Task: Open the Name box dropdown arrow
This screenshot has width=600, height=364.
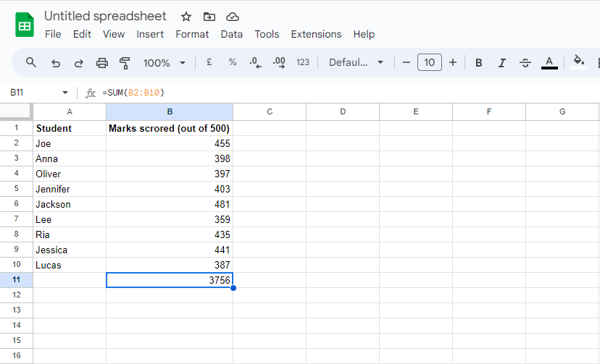Action: pyautogui.click(x=65, y=93)
